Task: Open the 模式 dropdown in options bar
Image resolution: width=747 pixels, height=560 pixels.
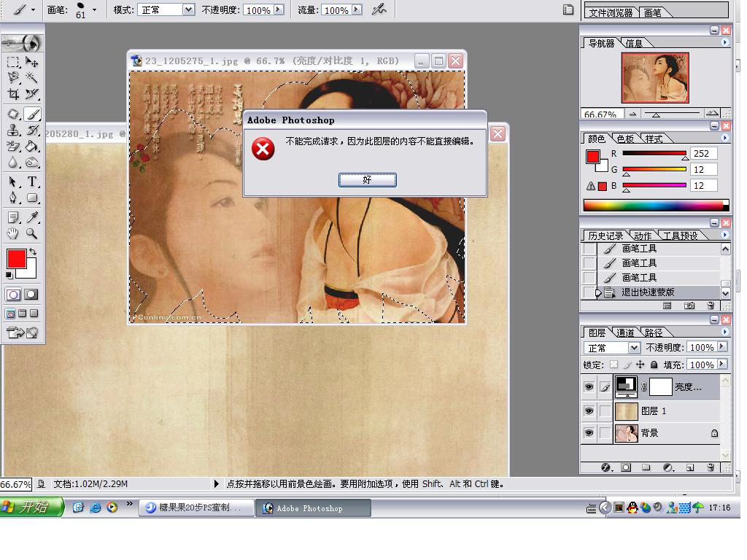Action: point(189,9)
